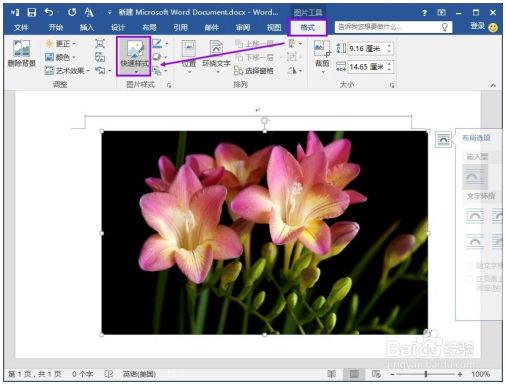Switch to the References (引用) tab
The width and height of the screenshot is (506, 385).
pyautogui.click(x=180, y=27)
